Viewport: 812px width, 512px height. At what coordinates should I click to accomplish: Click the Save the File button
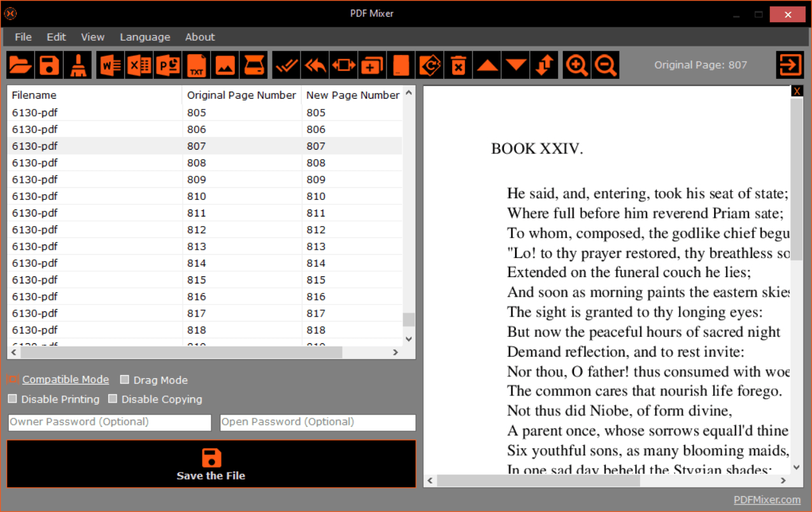pos(211,464)
